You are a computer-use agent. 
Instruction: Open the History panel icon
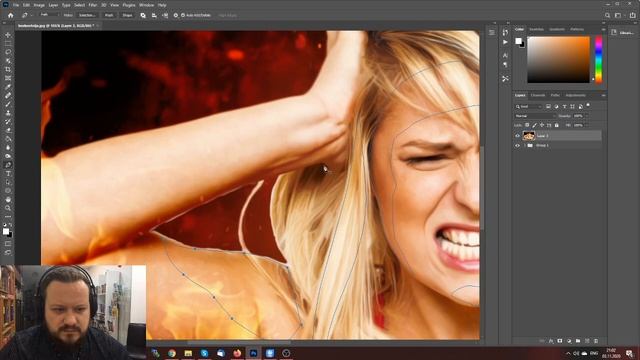point(505,33)
